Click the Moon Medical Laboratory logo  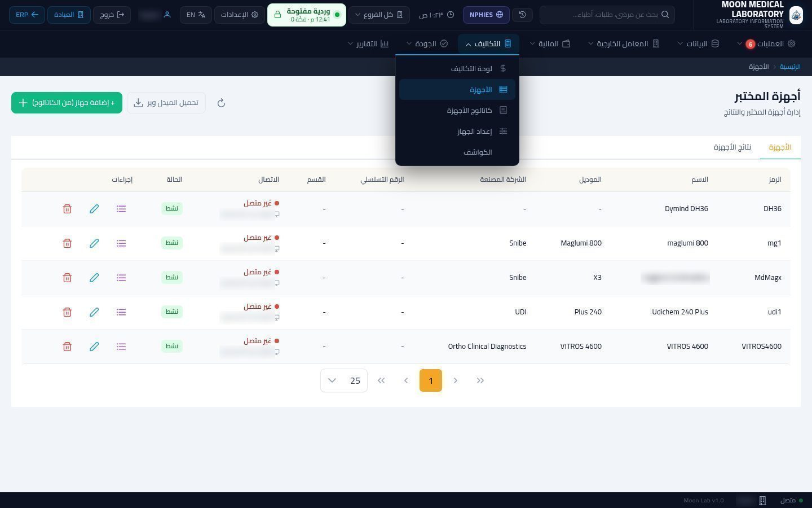(796, 15)
